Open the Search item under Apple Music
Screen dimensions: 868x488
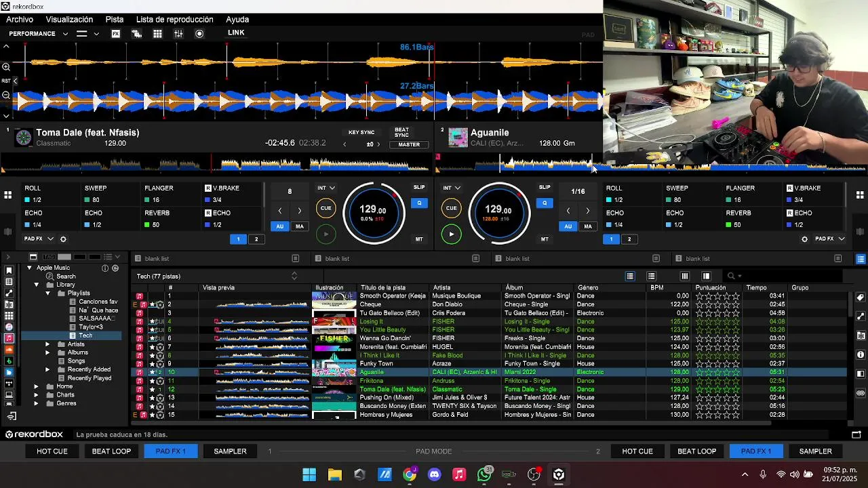66,277
